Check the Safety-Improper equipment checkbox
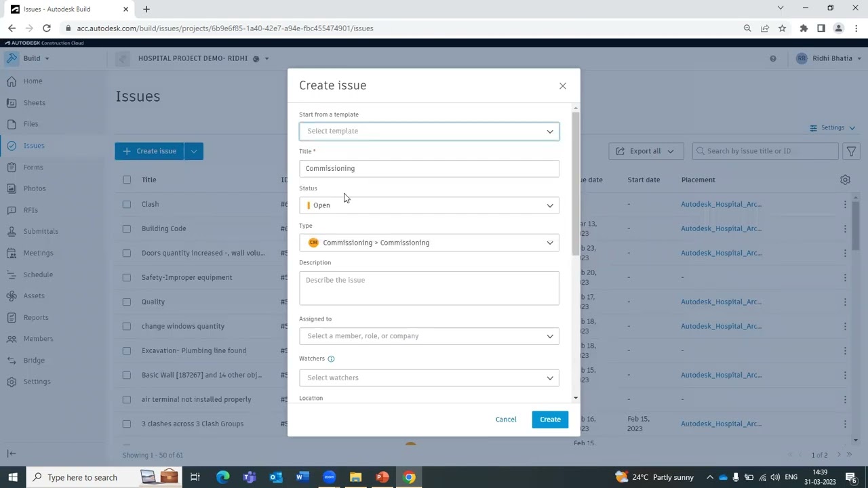 tap(127, 277)
